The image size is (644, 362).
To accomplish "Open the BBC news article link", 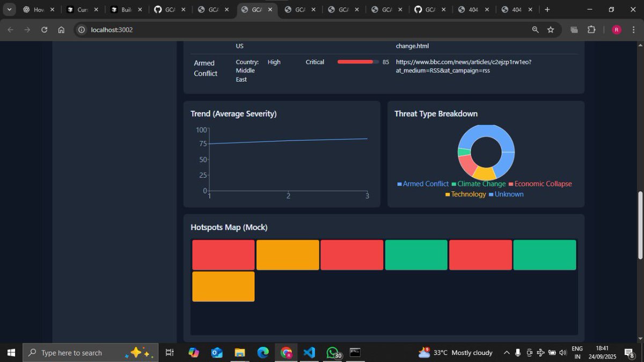I will [464, 66].
